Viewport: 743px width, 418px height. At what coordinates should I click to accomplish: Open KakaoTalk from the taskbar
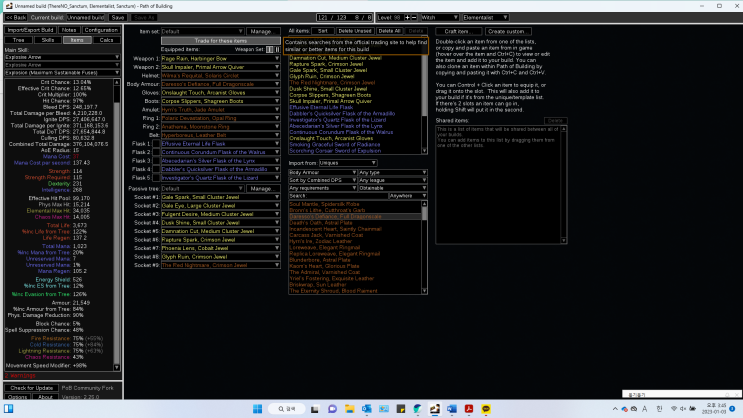pos(486,409)
